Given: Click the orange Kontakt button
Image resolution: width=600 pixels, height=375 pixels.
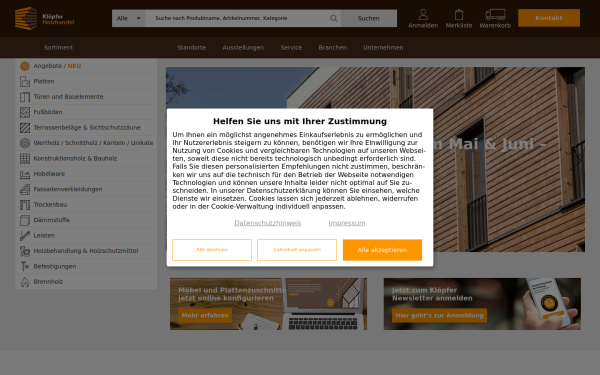Looking at the screenshot, I should click(549, 18).
